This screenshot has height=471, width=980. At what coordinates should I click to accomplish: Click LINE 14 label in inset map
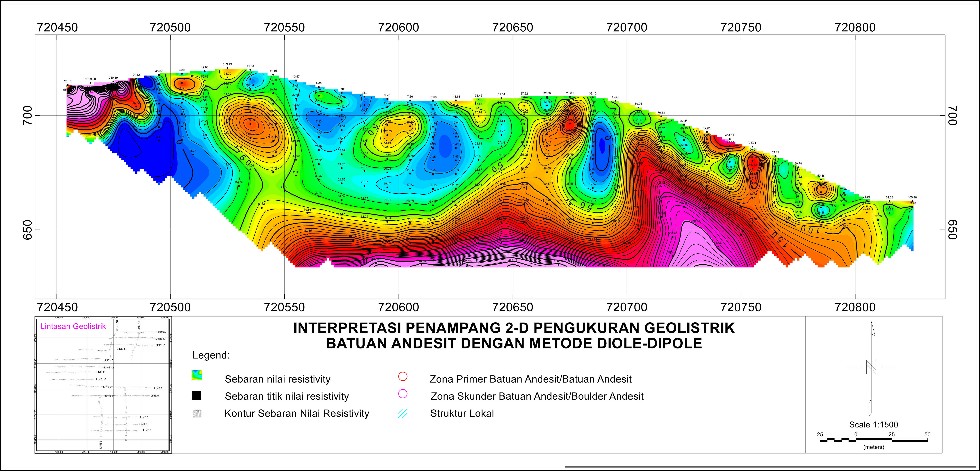coord(122,349)
